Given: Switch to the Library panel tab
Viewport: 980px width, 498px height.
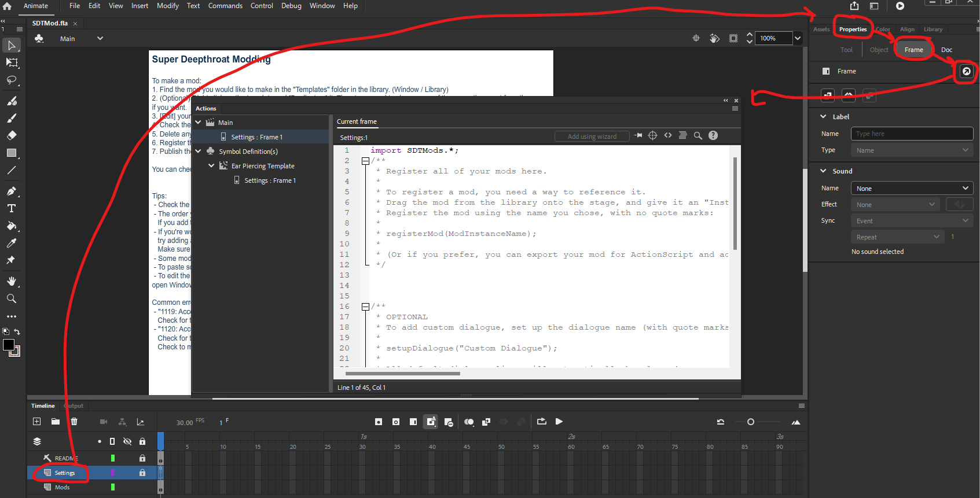Looking at the screenshot, I should tap(933, 29).
